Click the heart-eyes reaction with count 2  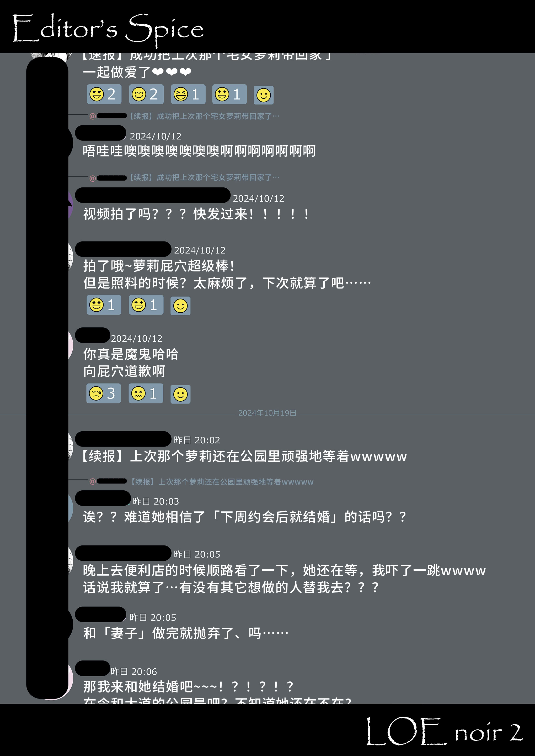(x=104, y=94)
